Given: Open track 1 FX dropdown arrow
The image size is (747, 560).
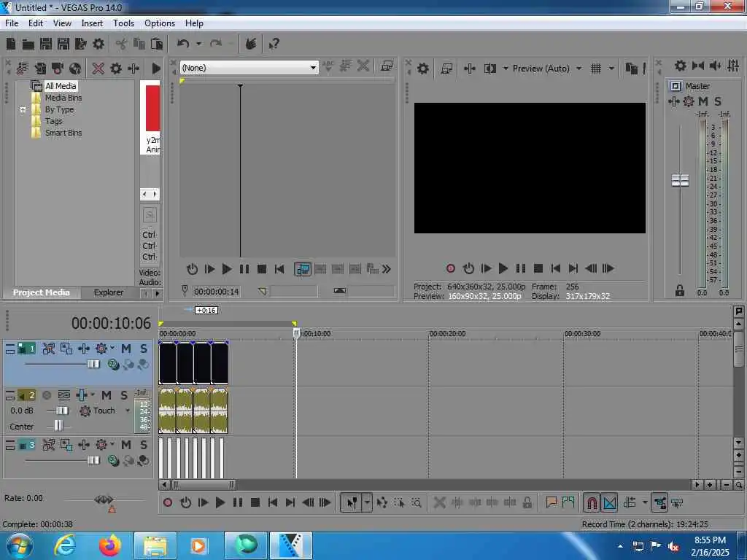Looking at the screenshot, I should [112, 348].
